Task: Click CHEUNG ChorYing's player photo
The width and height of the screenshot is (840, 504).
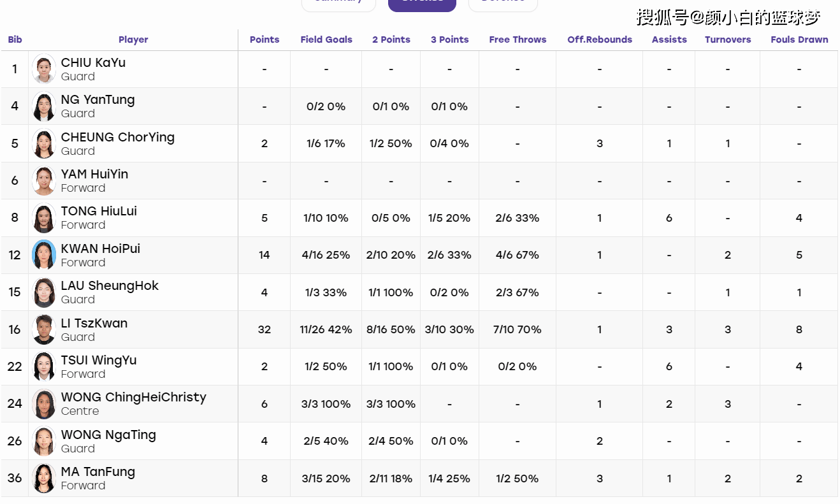Action: [x=44, y=144]
